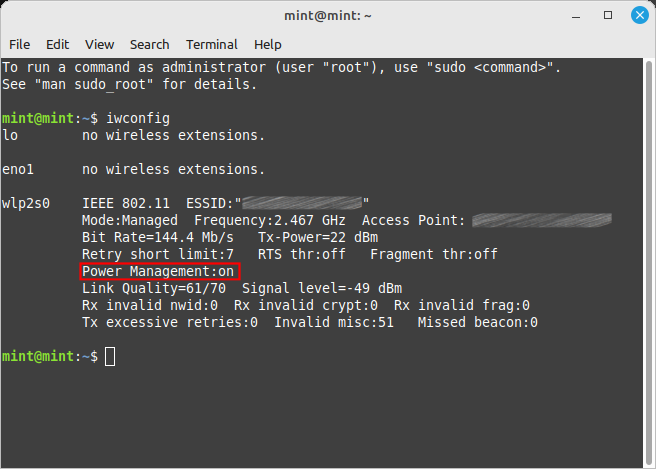Screen dimensions: 656x469
Task: Click the mint@mint title bar text
Action: click(x=327, y=16)
